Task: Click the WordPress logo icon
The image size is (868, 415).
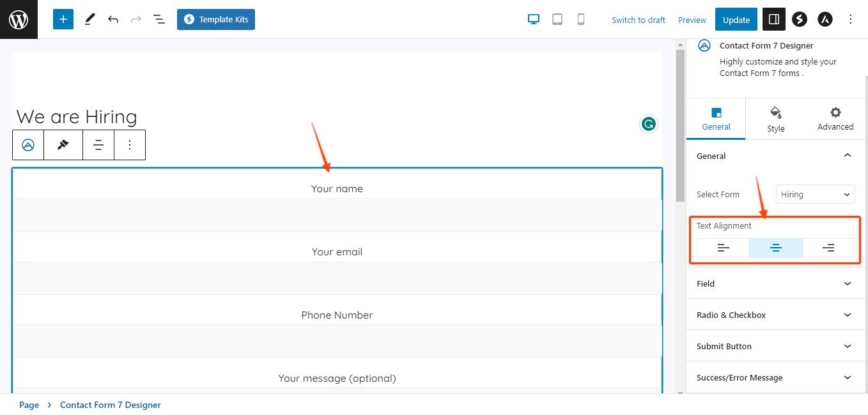Action: (x=19, y=19)
